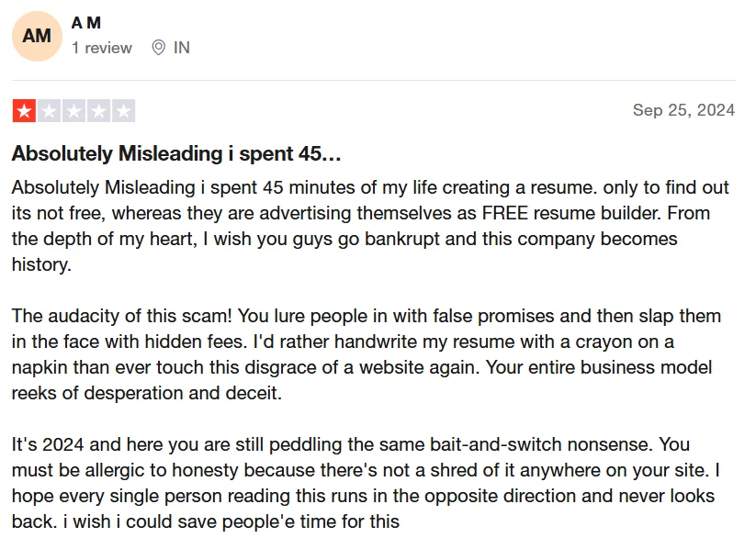Image resolution: width=756 pixels, height=549 pixels.
Task: Open the 'Absolutely Misleading i spent 45…' title
Action: (176, 153)
